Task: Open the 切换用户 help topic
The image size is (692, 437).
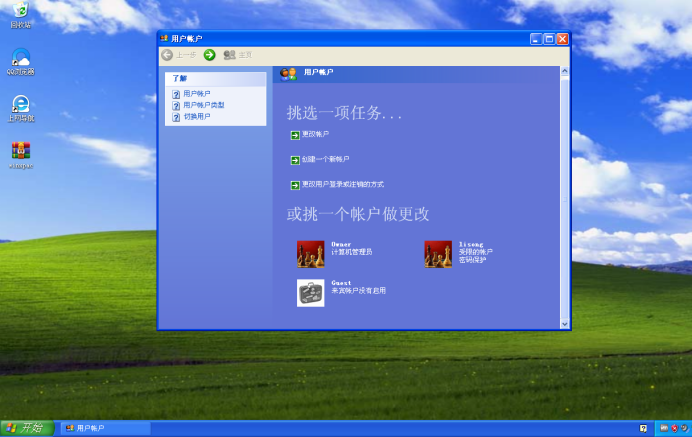Action: click(x=197, y=117)
